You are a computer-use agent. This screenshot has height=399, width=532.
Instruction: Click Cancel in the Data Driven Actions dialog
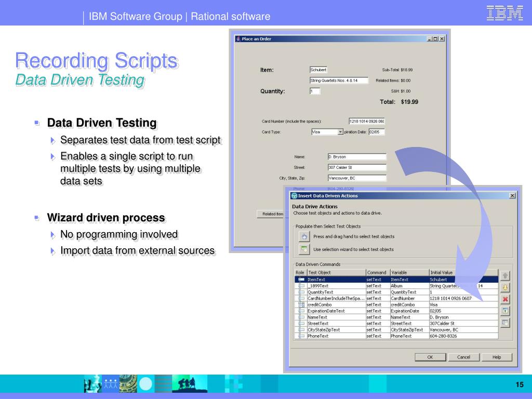(463, 357)
